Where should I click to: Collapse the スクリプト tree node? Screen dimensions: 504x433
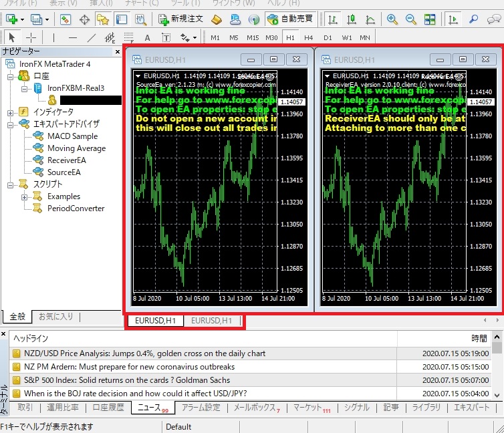(x=10, y=185)
